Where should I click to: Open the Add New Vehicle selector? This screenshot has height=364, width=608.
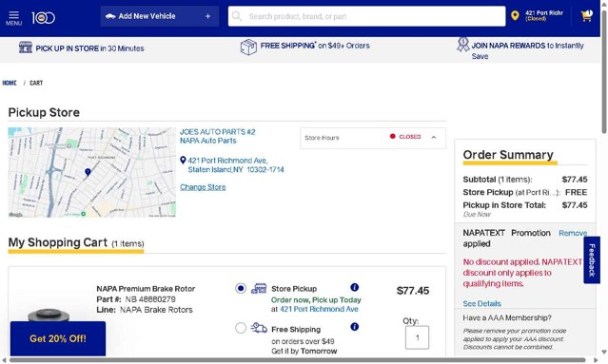point(159,16)
